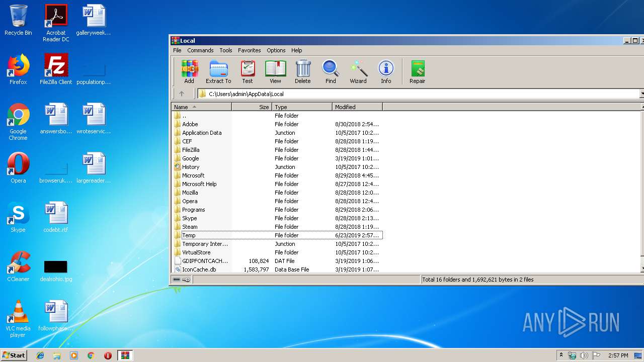Select the Opera desktop shortcut

point(18,168)
